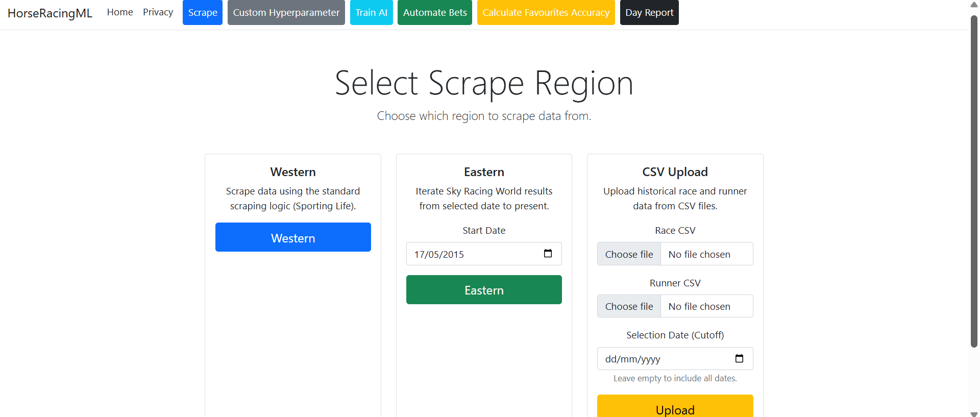Open the Day Report page

(649, 13)
